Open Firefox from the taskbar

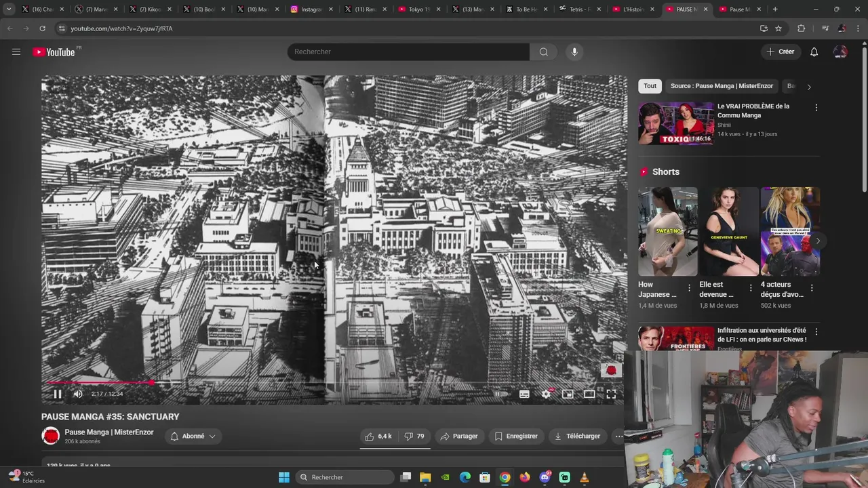click(x=525, y=477)
